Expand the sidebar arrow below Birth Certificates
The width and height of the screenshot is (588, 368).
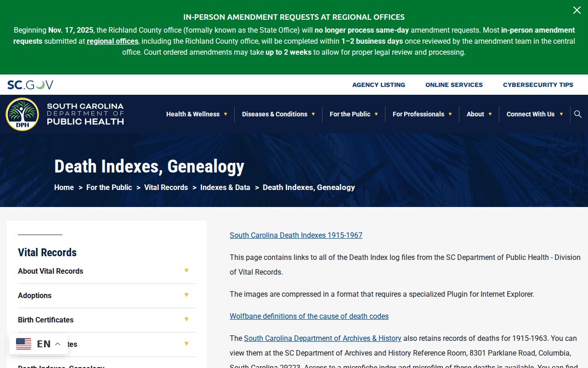coord(187,344)
